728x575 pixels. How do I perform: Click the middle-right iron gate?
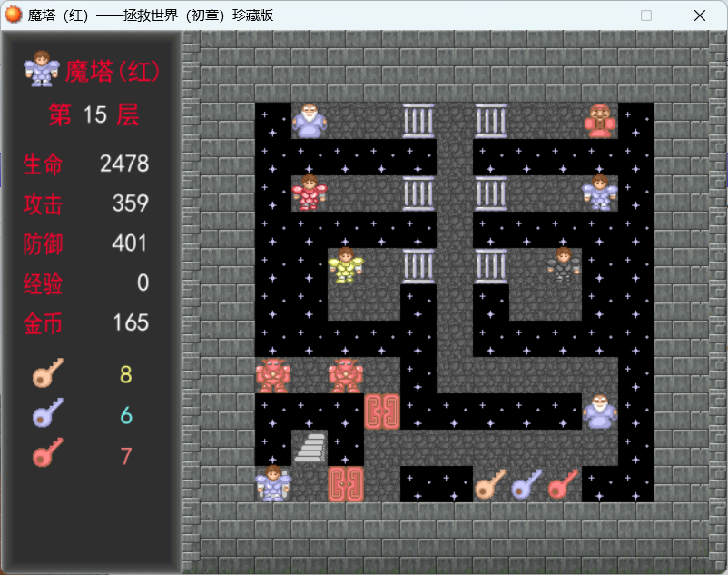pos(491,193)
